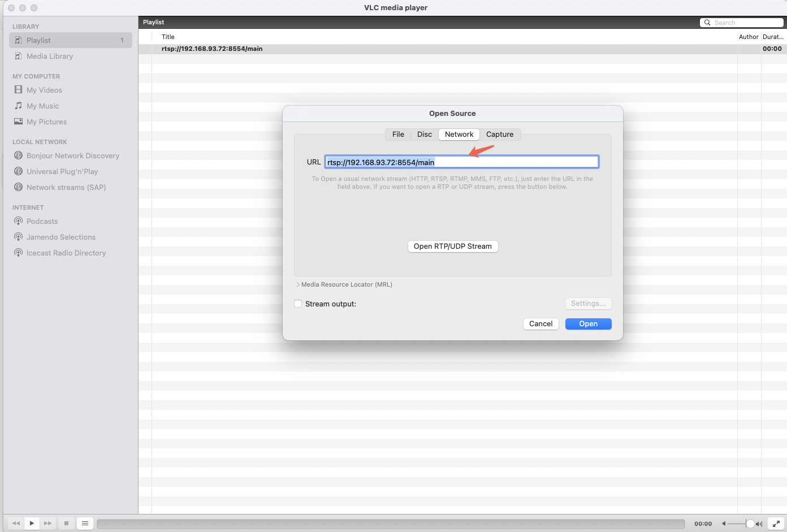The image size is (787, 532).
Task: Click the Media Library icon
Action: click(x=18, y=56)
